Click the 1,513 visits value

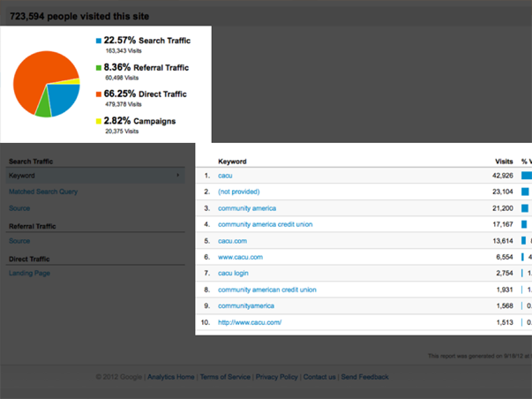(505, 322)
